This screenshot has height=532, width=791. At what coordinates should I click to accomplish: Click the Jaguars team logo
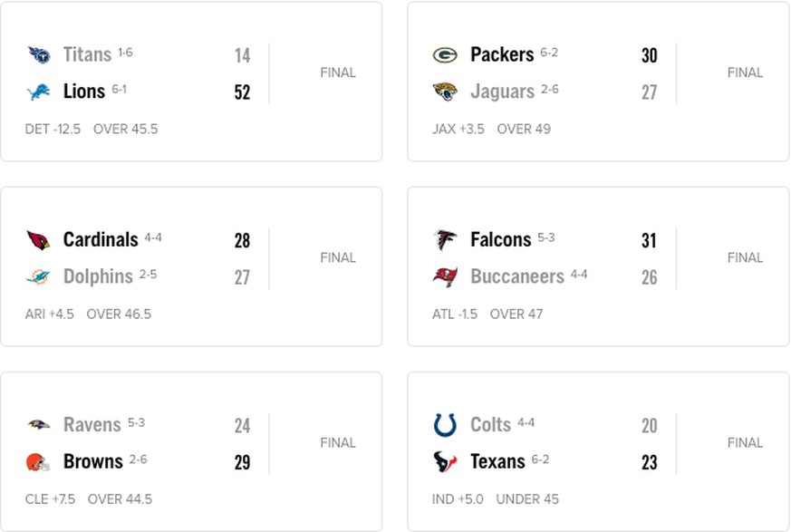[x=445, y=92]
